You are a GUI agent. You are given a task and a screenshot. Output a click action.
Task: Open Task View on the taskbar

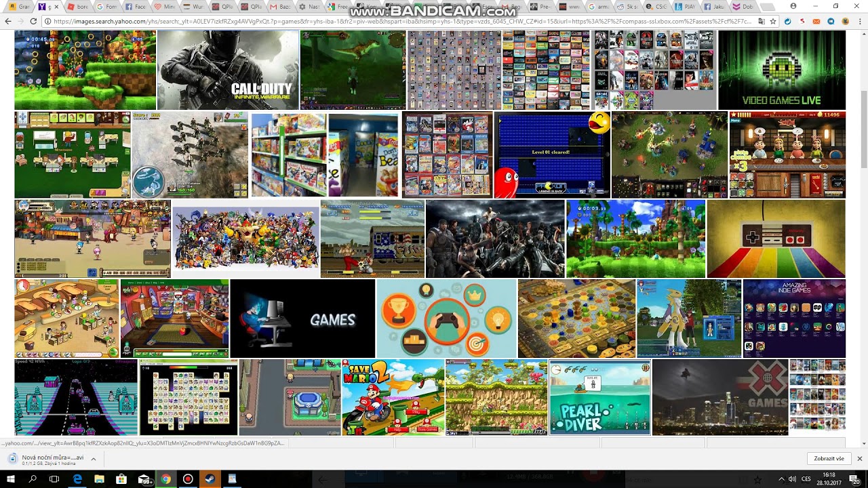coord(54,479)
